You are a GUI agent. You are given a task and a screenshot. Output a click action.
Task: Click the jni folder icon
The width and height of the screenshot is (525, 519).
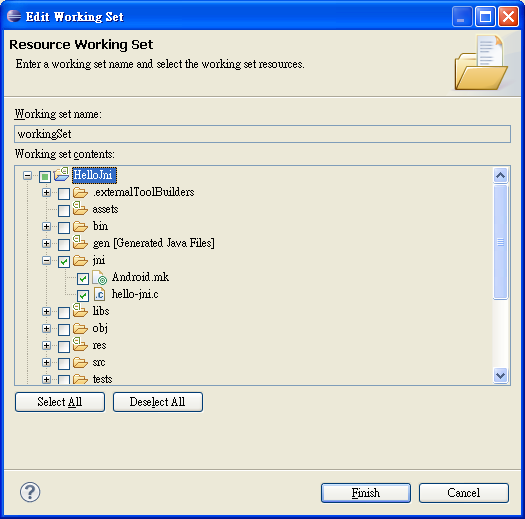pos(80,261)
